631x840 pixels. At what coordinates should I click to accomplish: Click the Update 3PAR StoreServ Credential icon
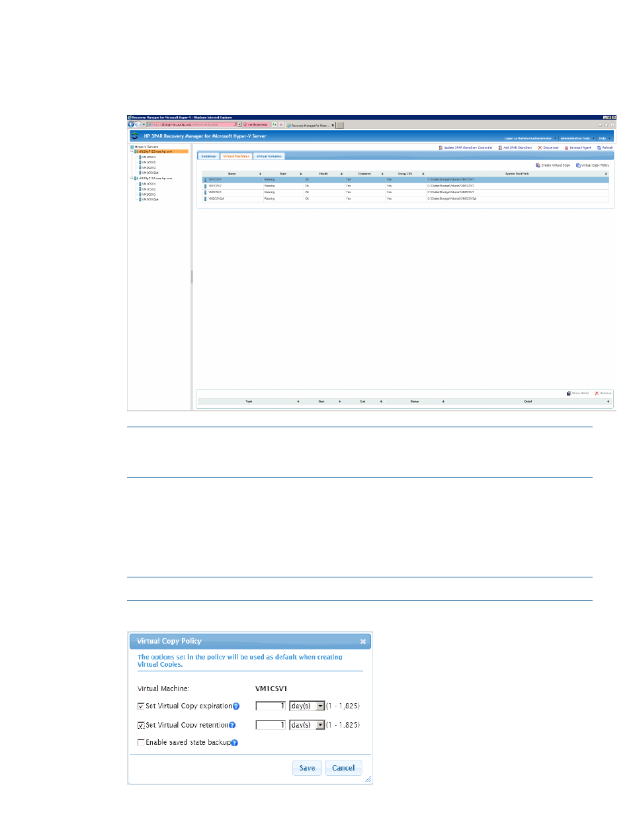pos(441,147)
